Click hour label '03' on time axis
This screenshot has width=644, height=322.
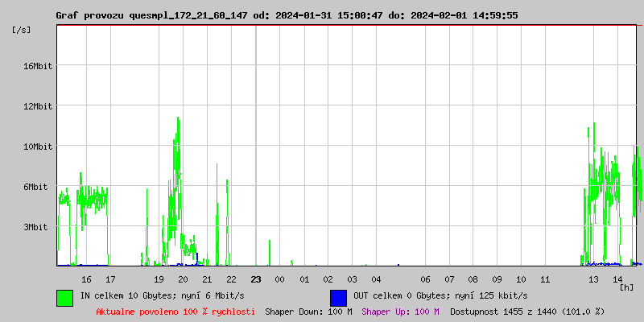[352, 279]
